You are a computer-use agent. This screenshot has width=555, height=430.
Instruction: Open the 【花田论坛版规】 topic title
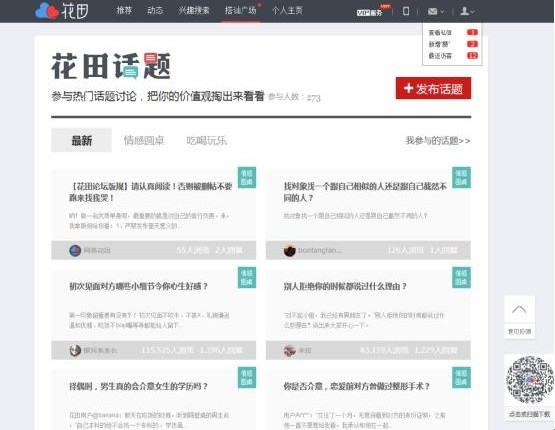click(x=150, y=192)
